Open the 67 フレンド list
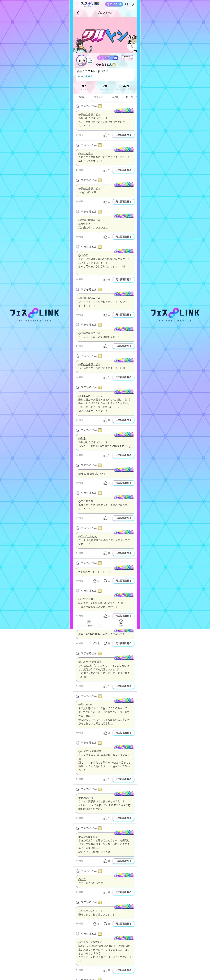Viewport: 210px width, 980px height. tap(84, 87)
